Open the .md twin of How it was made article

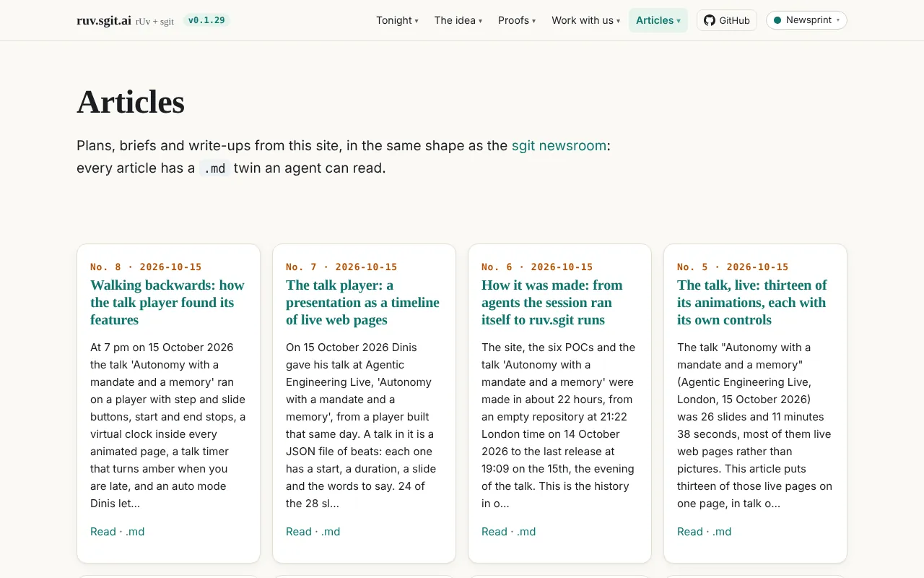[526, 532]
